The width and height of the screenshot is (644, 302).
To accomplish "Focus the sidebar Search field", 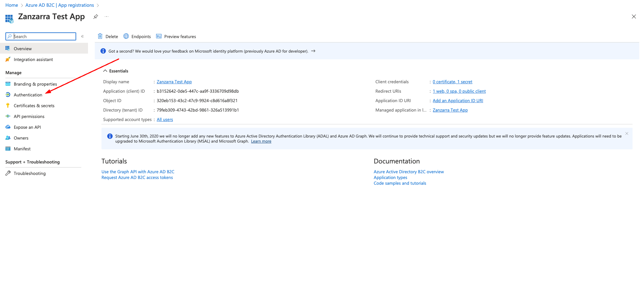I will click(x=41, y=36).
